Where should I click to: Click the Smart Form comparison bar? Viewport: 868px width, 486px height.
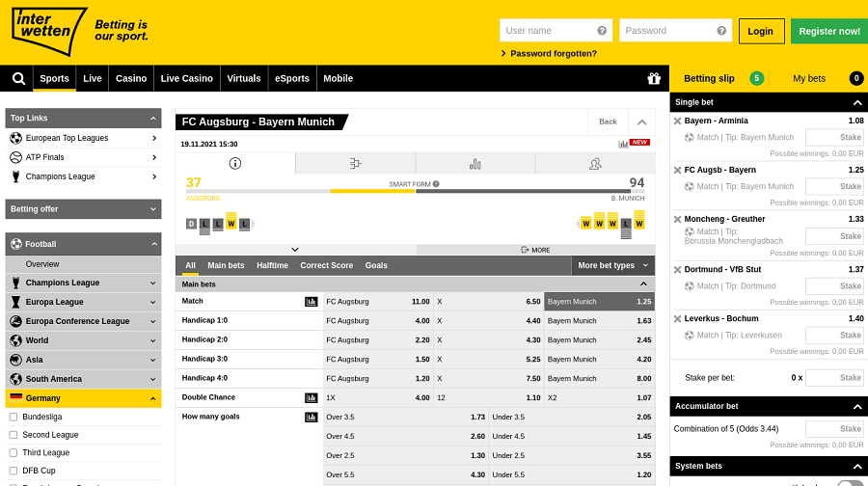click(415, 192)
